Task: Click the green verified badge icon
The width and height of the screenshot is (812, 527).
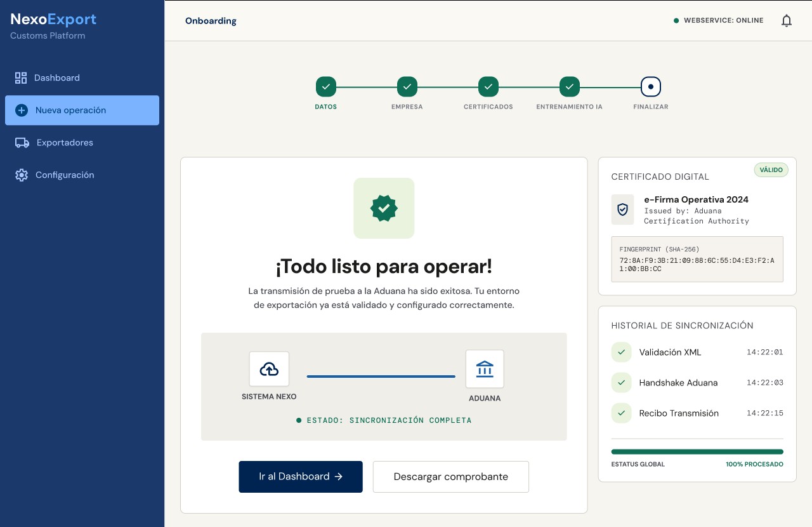Action: click(384, 208)
